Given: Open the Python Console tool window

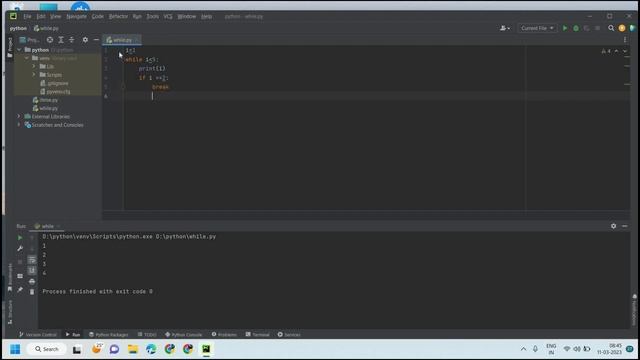Looking at the screenshot, I should (x=183, y=334).
